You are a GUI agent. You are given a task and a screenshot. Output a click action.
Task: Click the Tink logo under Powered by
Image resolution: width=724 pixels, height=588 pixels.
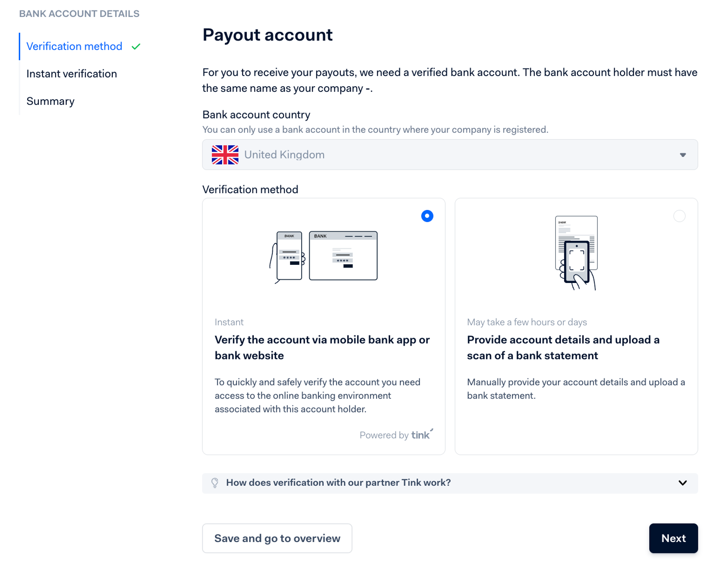(x=421, y=435)
